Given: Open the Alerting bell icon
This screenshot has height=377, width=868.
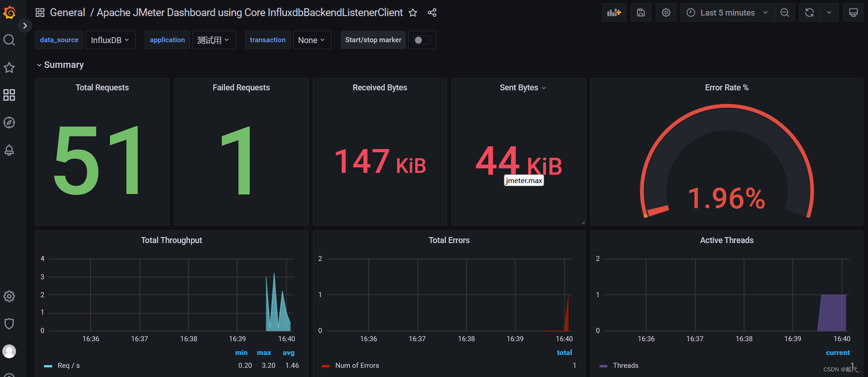Looking at the screenshot, I should [9, 150].
